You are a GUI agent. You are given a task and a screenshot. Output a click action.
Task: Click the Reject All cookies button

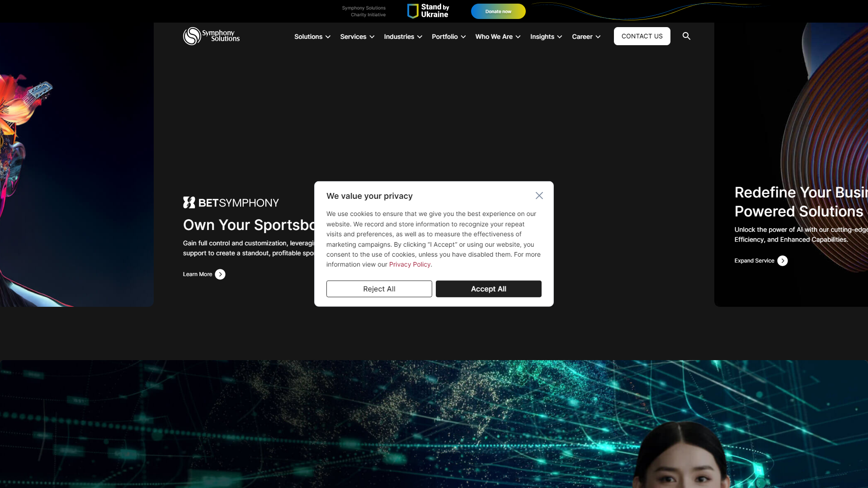coord(379,288)
